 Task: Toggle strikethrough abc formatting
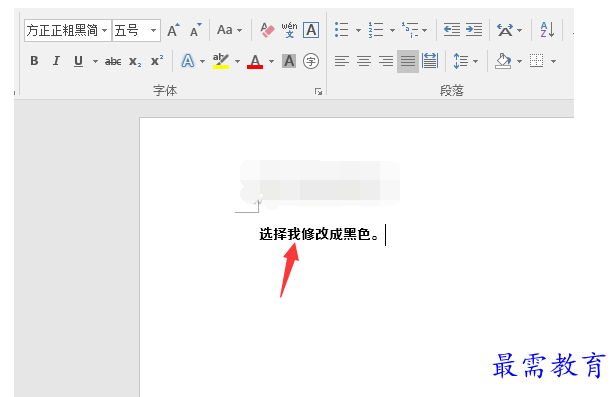113,61
